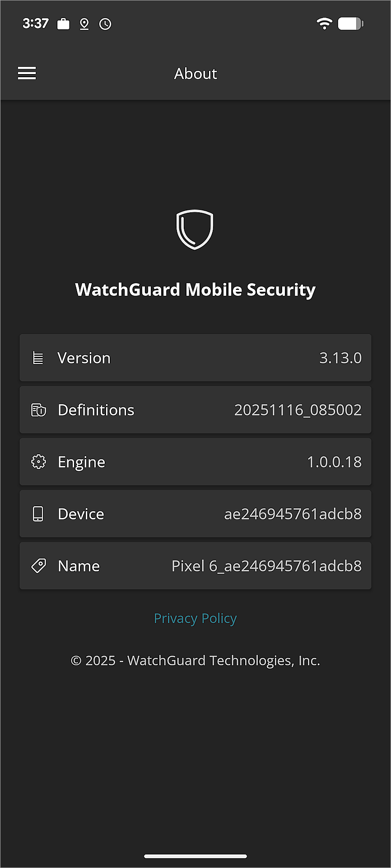
Task: Click the briefcase status bar icon
Action: coord(63,23)
